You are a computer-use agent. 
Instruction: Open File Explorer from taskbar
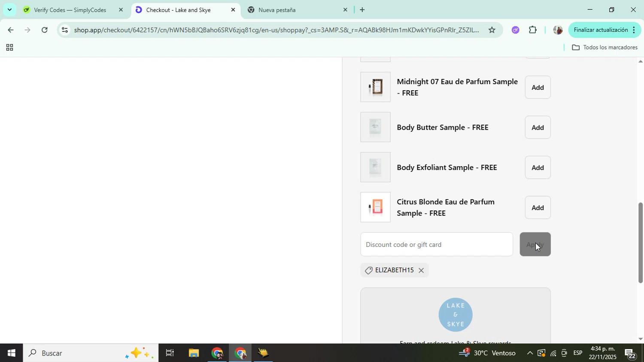pyautogui.click(x=194, y=353)
